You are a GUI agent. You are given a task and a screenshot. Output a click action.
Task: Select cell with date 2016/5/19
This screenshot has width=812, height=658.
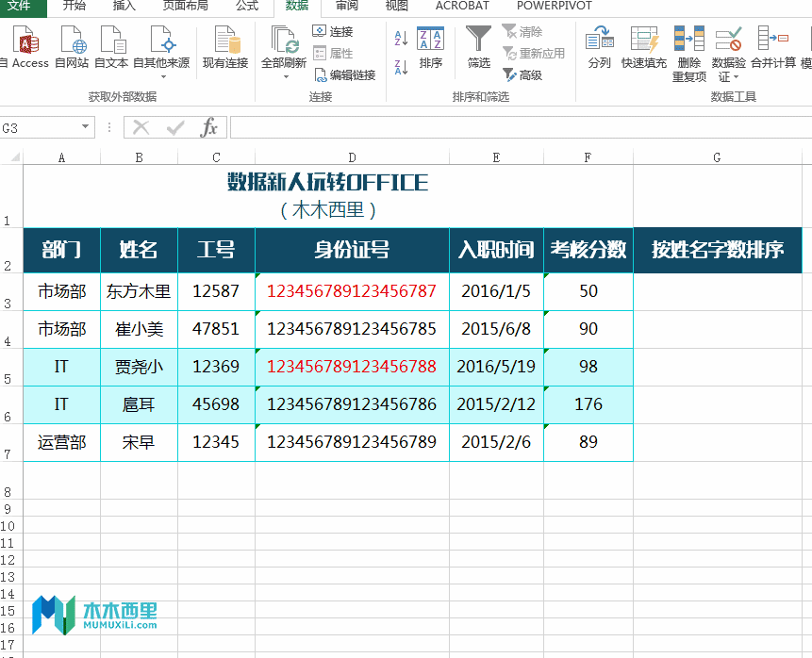click(x=496, y=367)
